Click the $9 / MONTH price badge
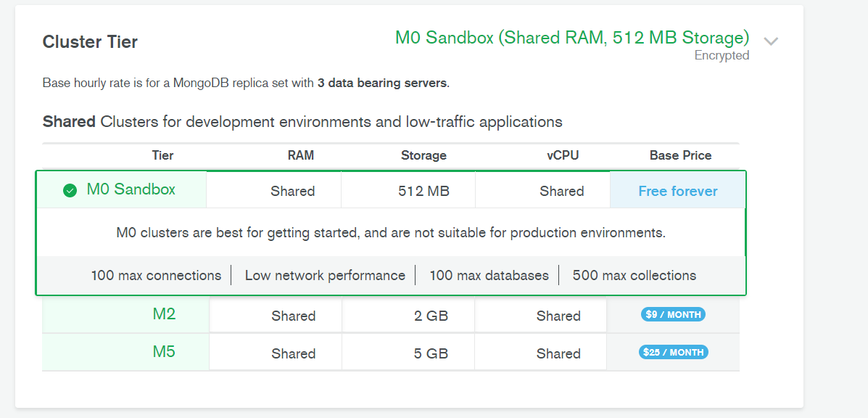868x418 pixels. [x=673, y=314]
